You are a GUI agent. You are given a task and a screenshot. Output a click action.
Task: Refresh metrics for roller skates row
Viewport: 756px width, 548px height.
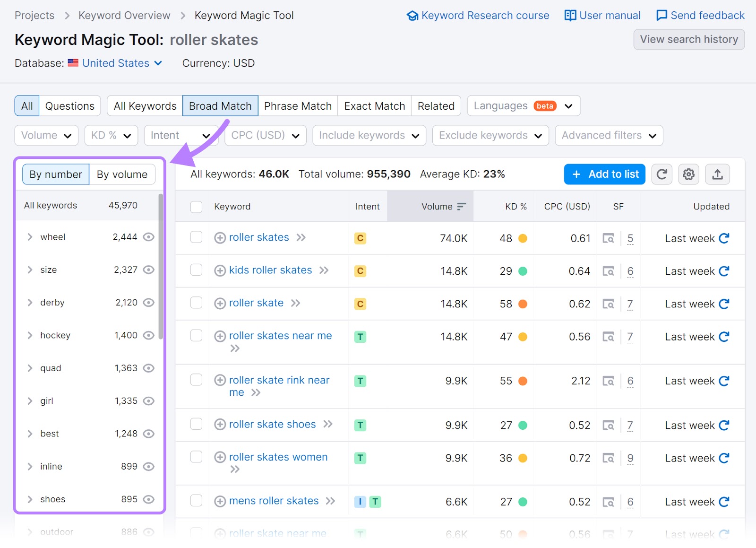pos(724,238)
